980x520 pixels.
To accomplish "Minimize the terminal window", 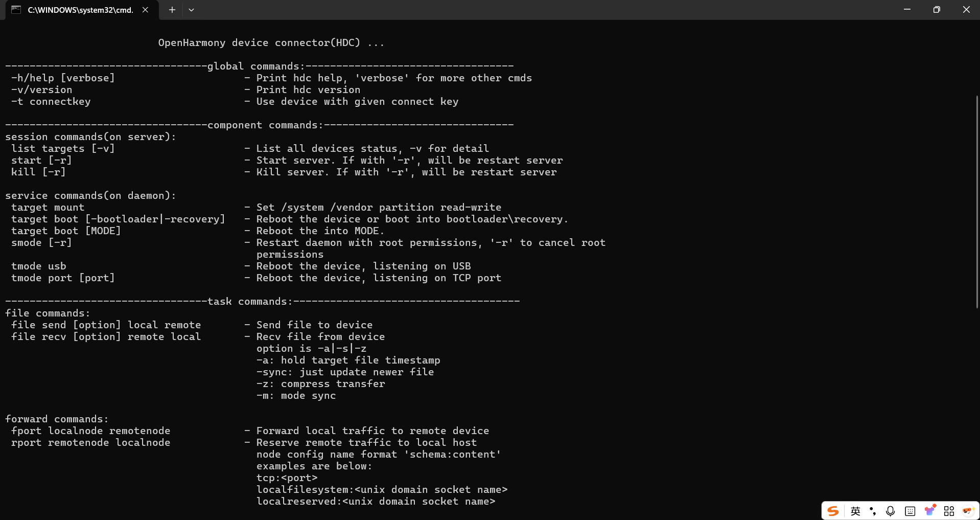I will (907, 10).
